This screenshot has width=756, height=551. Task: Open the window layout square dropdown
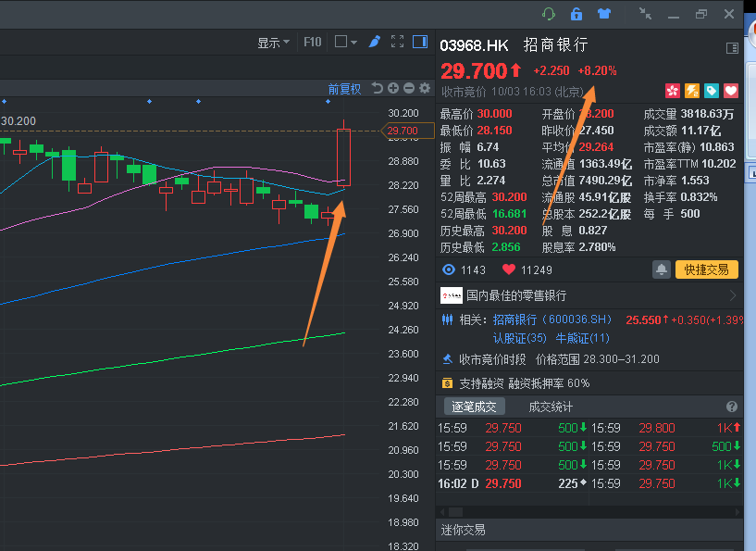(346, 42)
